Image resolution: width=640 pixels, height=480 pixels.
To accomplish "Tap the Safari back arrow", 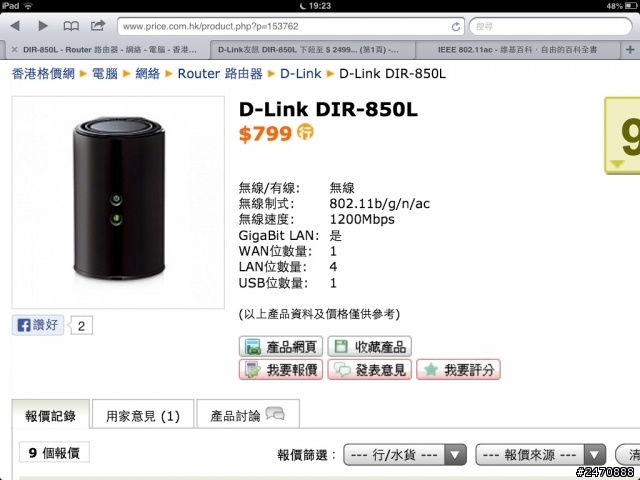I will (x=15, y=26).
